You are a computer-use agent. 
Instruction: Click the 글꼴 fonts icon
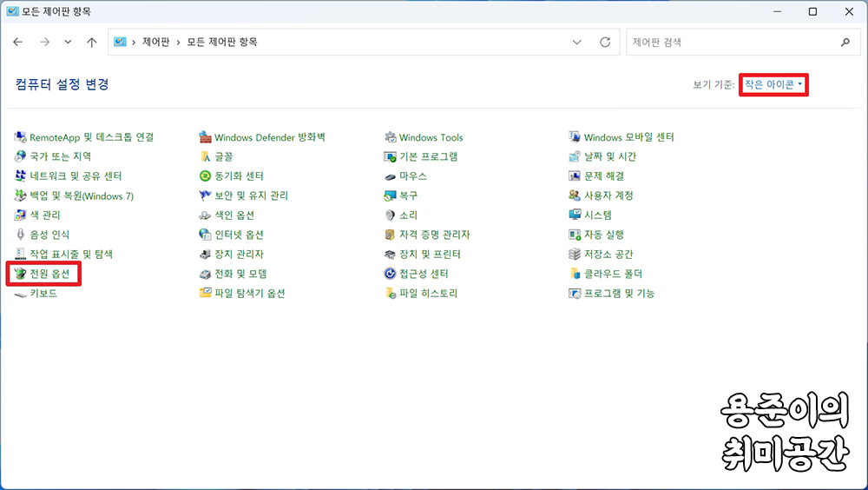[206, 156]
